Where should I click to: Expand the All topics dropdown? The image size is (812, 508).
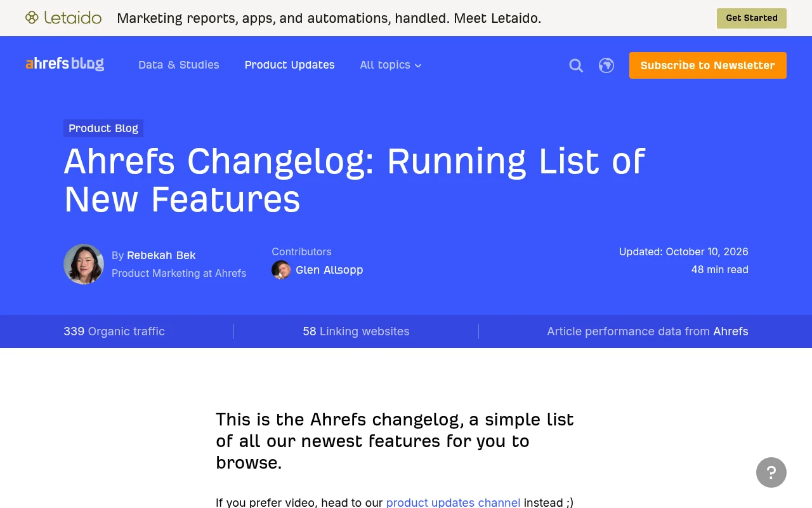coord(391,65)
